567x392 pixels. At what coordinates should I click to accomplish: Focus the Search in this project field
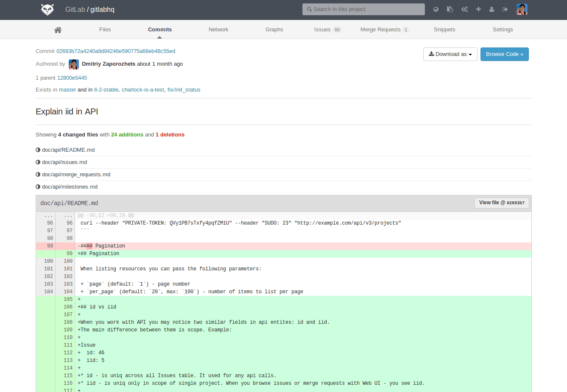click(363, 9)
